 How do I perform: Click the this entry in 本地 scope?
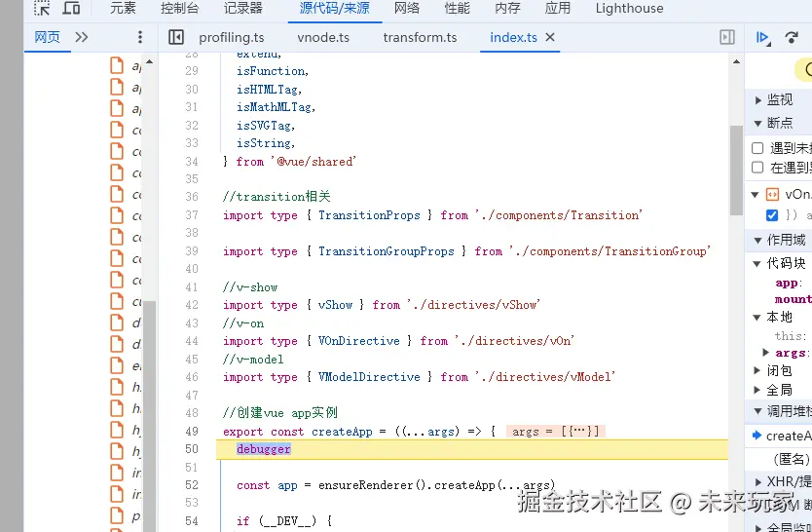[791, 336]
